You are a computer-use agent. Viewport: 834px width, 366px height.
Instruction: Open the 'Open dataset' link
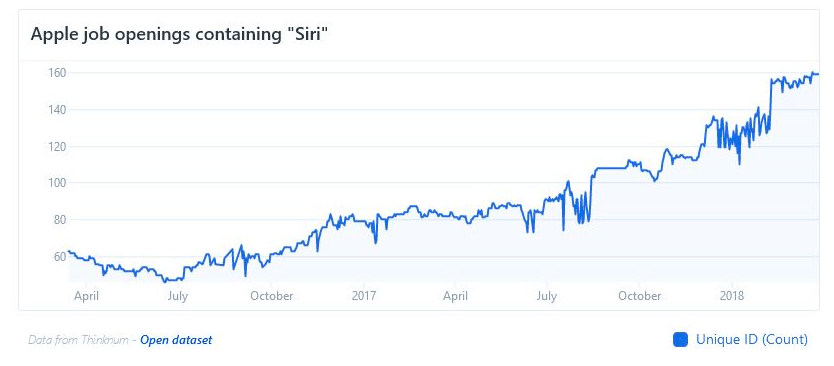176,340
